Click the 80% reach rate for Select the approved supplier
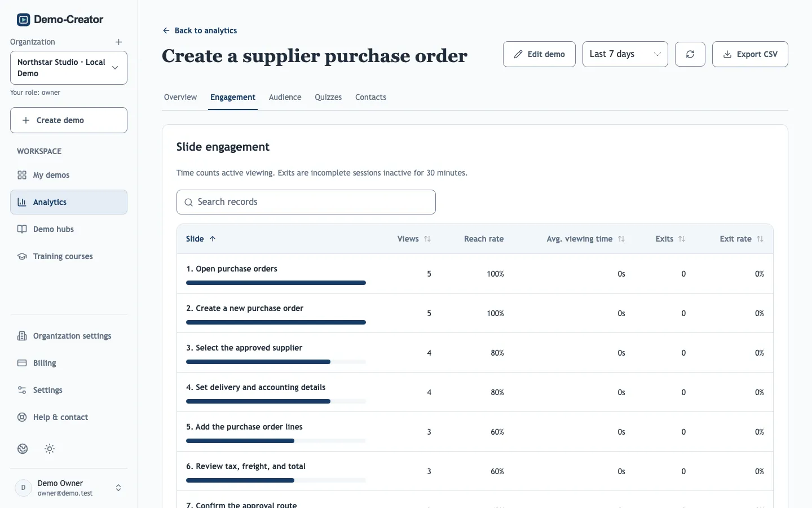The image size is (812, 508). (497, 353)
